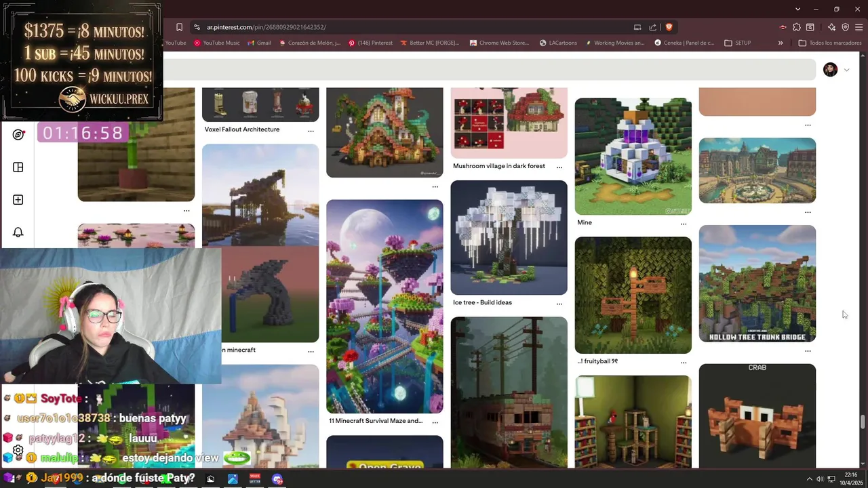This screenshot has height=488, width=868.
Task: Open the abandoned train in forest pin image
Action: click(509, 392)
